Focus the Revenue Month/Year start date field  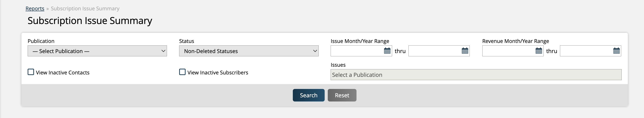coord(508,51)
